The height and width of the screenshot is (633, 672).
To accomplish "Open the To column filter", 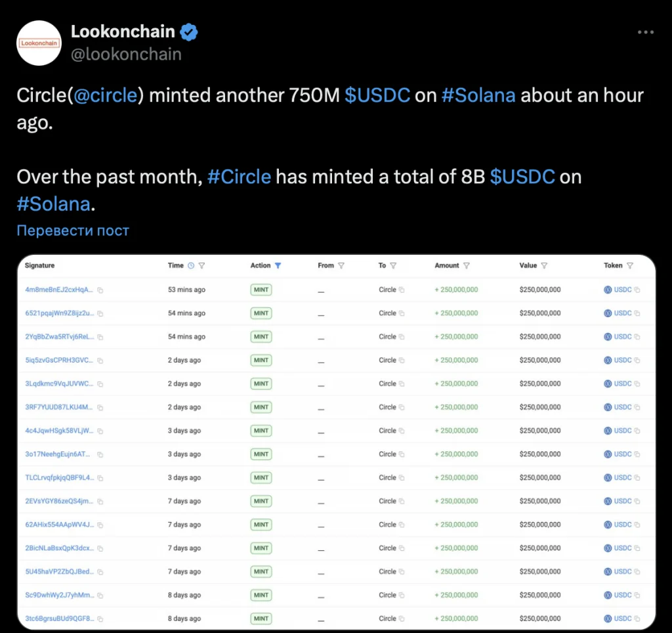I will pos(393,265).
